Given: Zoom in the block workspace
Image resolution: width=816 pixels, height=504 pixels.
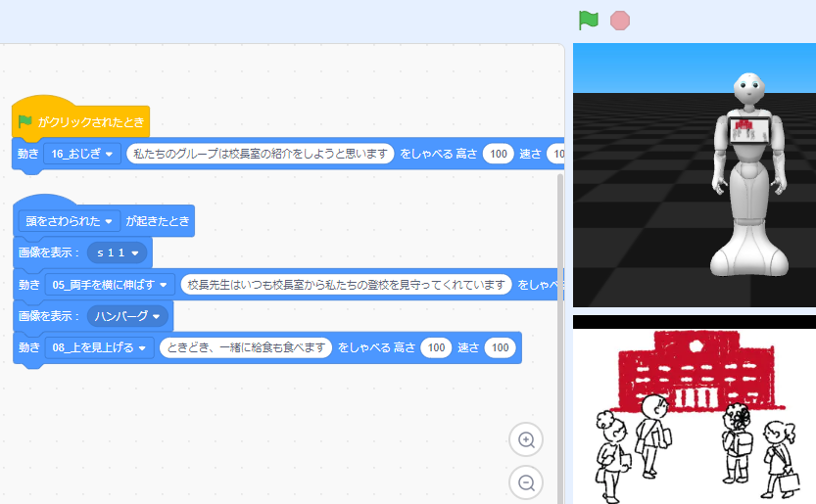Looking at the screenshot, I should (526, 439).
